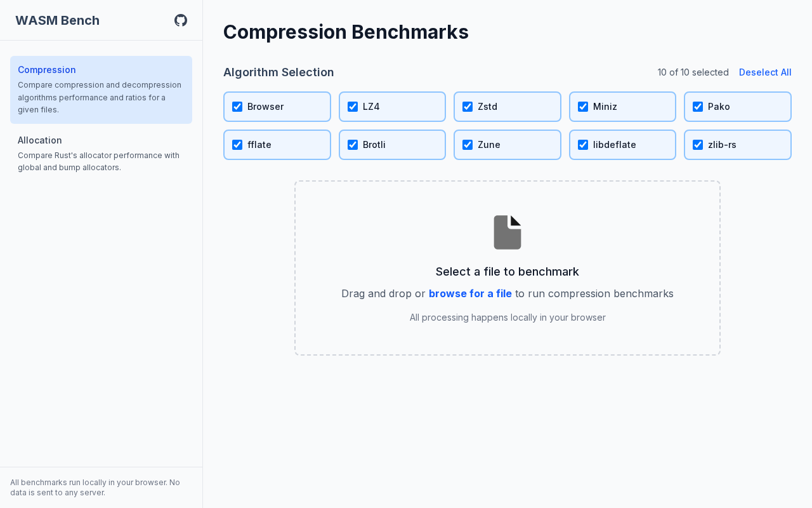This screenshot has height=508, width=812.
Task: Click the Select a file to benchmark text
Action: (x=507, y=272)
